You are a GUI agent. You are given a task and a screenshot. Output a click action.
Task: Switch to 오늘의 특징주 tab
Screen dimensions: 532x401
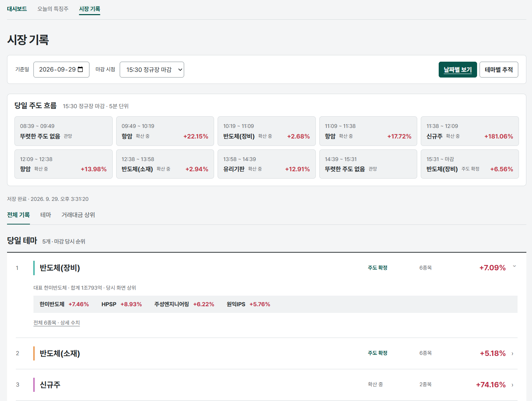tap(53, 9)
